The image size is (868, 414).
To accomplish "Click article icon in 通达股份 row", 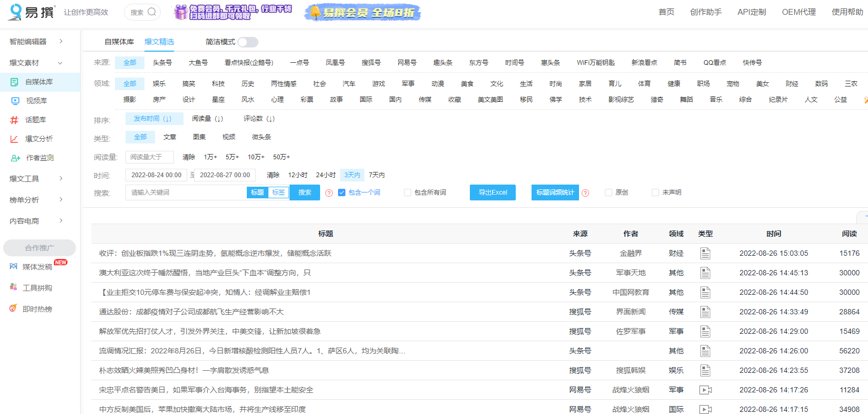I will click(x=705, y=312).
